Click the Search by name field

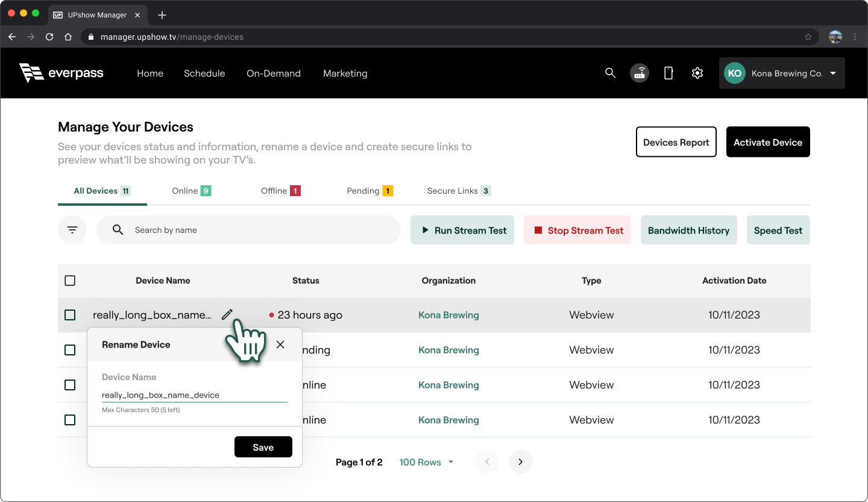[248, 230]
